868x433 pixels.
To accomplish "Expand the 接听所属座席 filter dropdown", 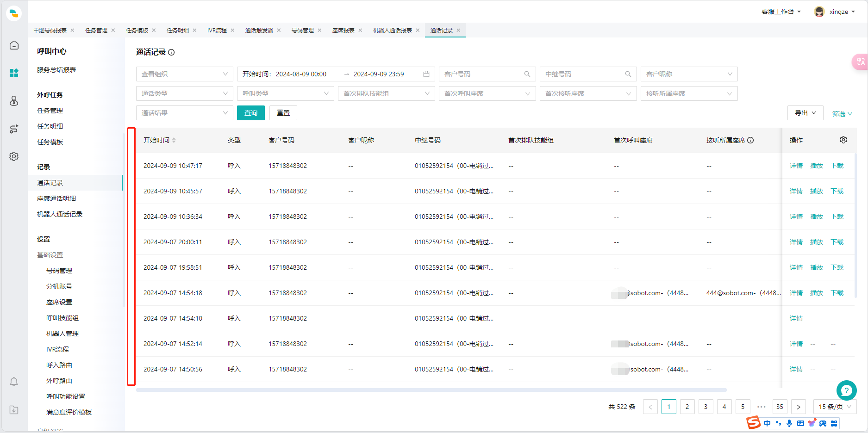I will coord(689,93).
